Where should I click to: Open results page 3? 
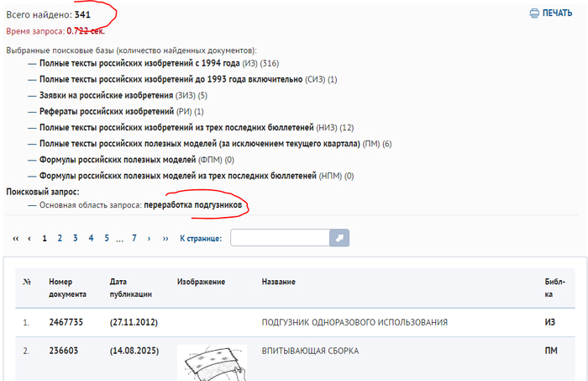75,239
